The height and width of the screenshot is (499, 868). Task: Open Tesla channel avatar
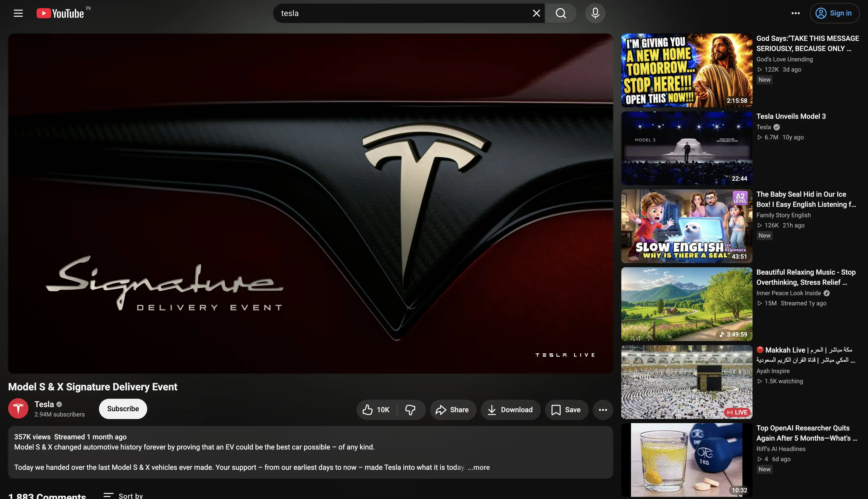click(x=18, y=409)
